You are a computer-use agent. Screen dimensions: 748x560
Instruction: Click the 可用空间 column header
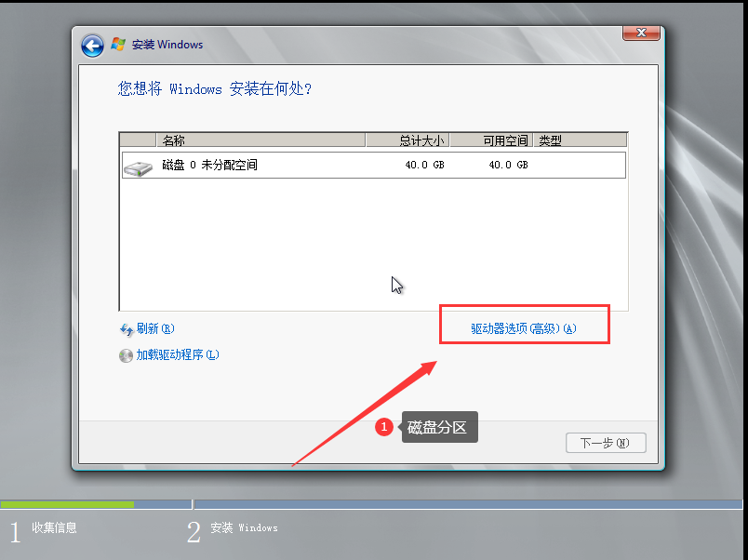coord(491,140)
